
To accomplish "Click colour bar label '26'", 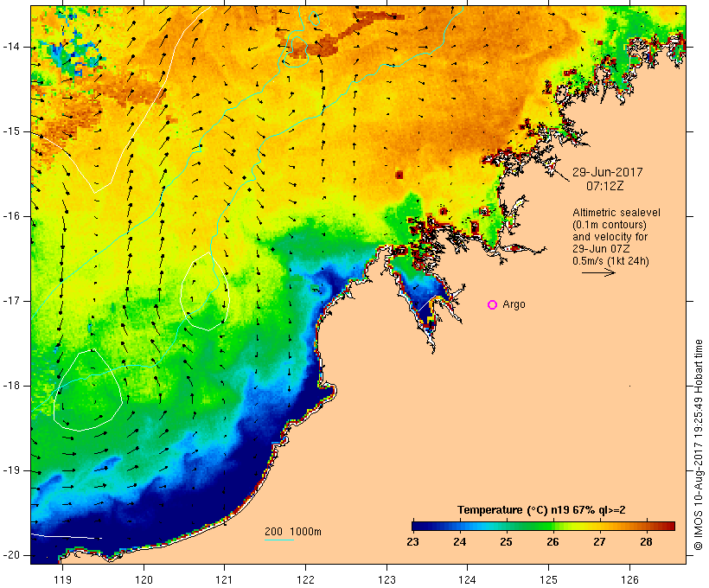I will pyautogui.click(x=553, y=541).
